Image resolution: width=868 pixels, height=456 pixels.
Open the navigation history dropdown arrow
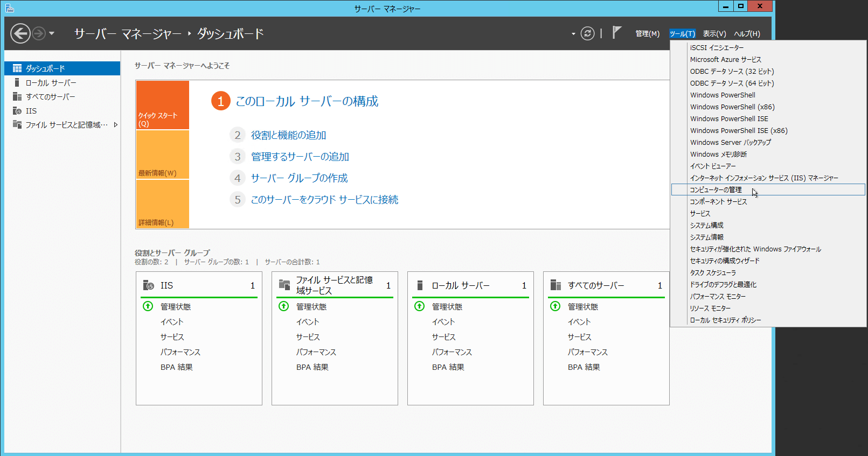pyautogui.click(x=52, y=33)
